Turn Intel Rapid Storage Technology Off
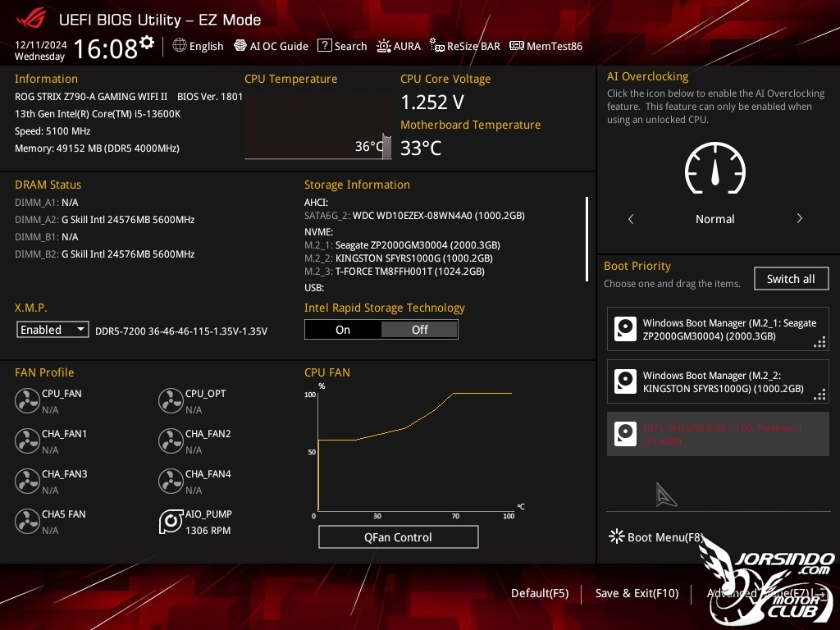 click(419, 330)
